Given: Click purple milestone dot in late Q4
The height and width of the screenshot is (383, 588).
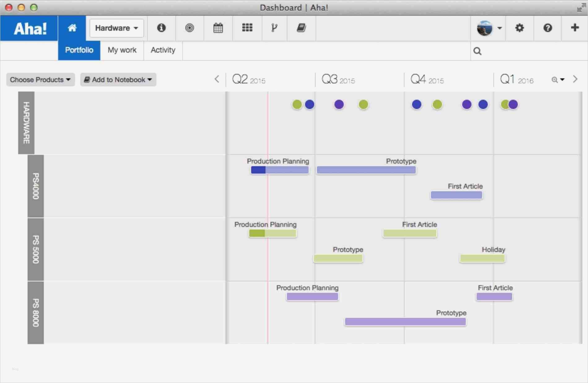Looking at the screenshot, I should tap(467, 104).
